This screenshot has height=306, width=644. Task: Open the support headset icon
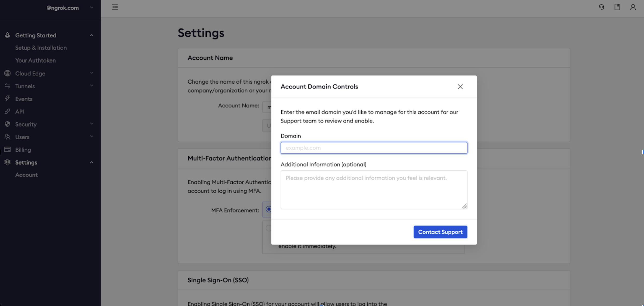(x=602, y=7)
